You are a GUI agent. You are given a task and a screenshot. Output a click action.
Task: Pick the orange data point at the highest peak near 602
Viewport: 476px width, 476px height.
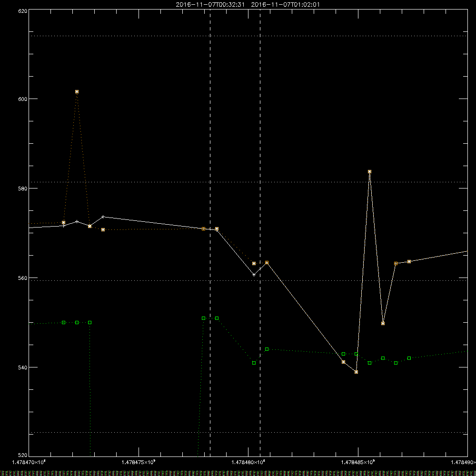click(77, 92)
